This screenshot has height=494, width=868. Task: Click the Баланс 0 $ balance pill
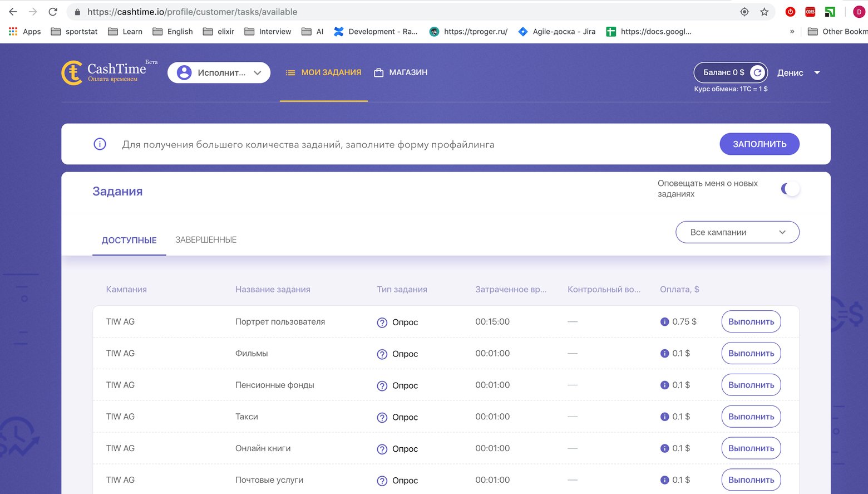click(731, 72)
